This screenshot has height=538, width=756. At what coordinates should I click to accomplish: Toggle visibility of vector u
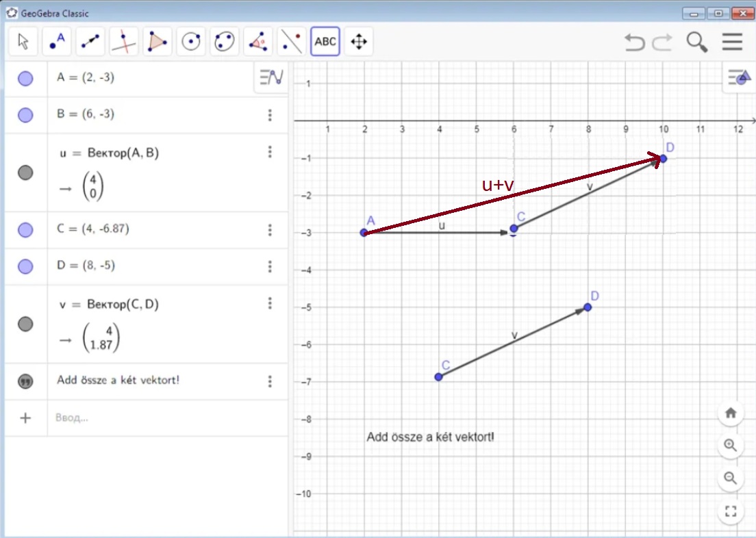tap(25, 172)
